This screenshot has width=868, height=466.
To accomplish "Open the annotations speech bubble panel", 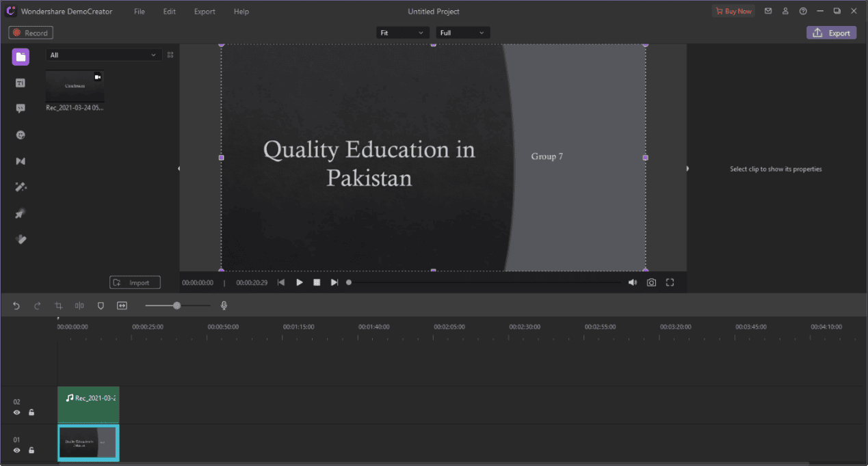I will (x=21, y=109).
